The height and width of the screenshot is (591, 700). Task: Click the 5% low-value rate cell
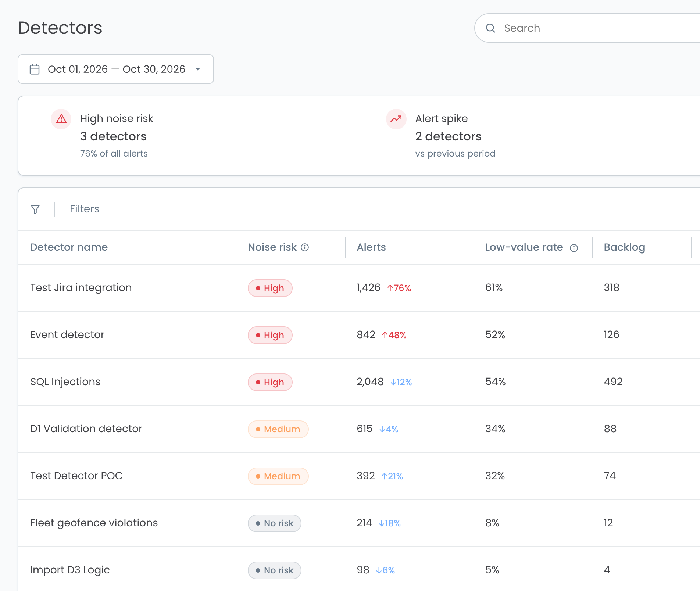[492, 570]
